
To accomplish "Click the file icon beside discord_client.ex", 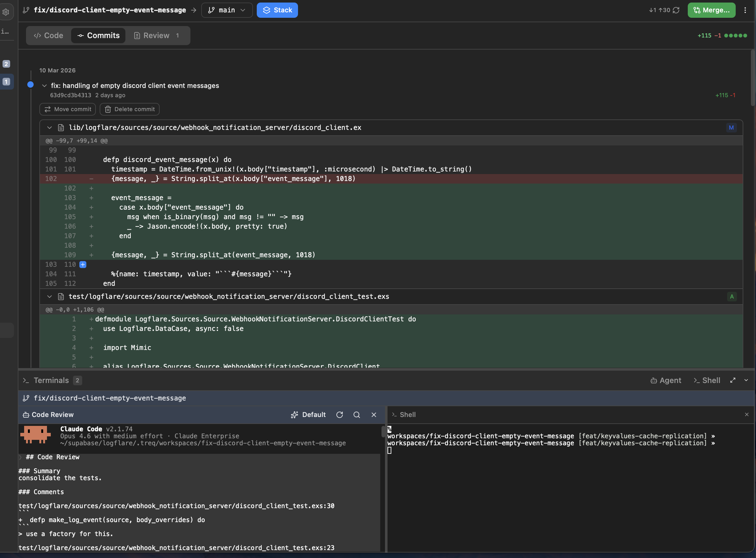I will [x=61, y=128].
